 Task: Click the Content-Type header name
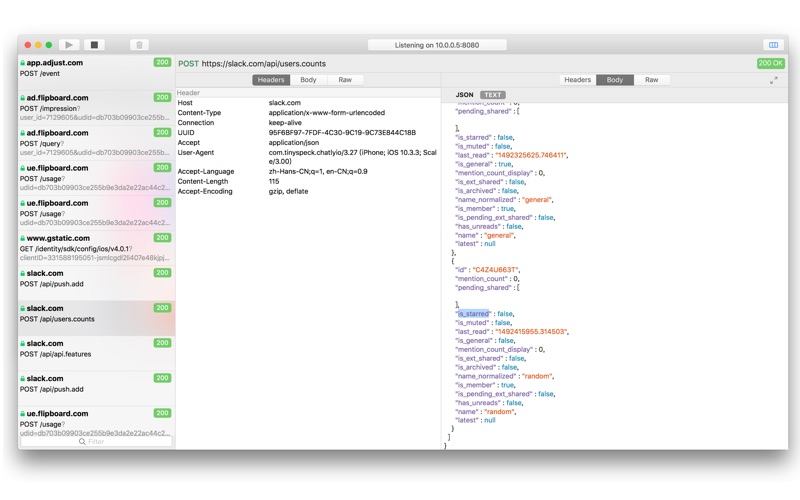199,113
